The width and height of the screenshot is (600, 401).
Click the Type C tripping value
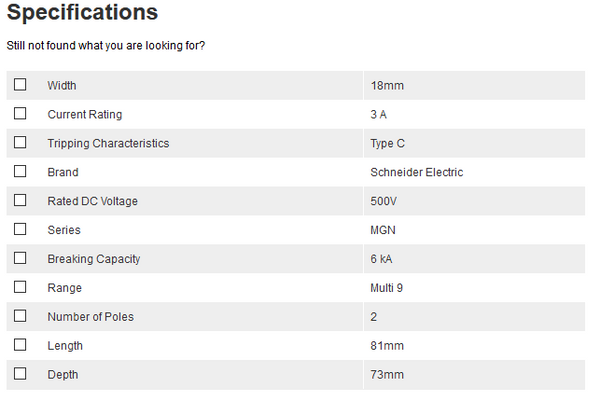point(387,143)
